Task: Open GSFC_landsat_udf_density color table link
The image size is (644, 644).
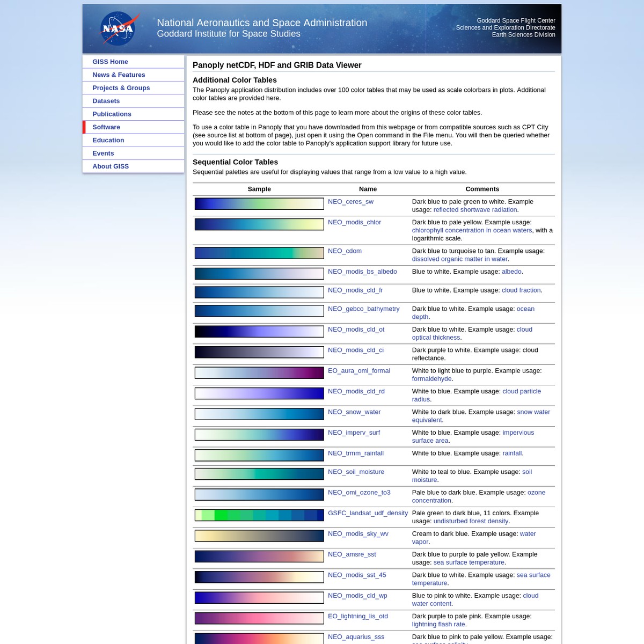Action: coord(368,513)
